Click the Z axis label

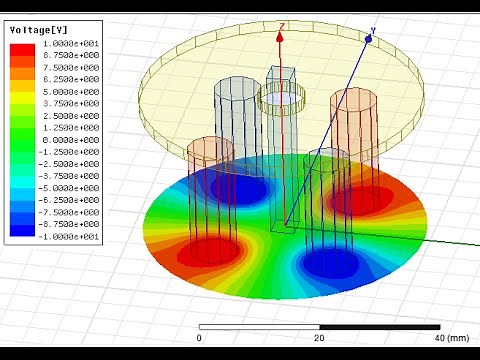pos(282,27)
